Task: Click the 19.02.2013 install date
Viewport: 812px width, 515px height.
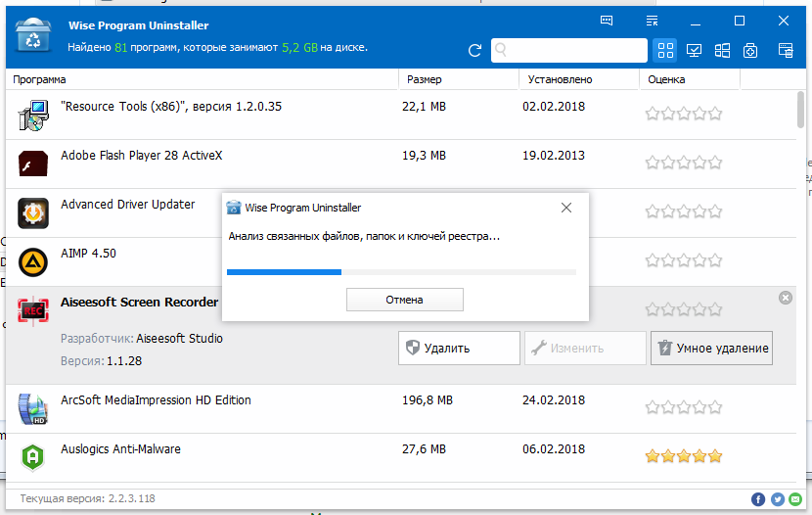Action: click(x=554, y=156)
